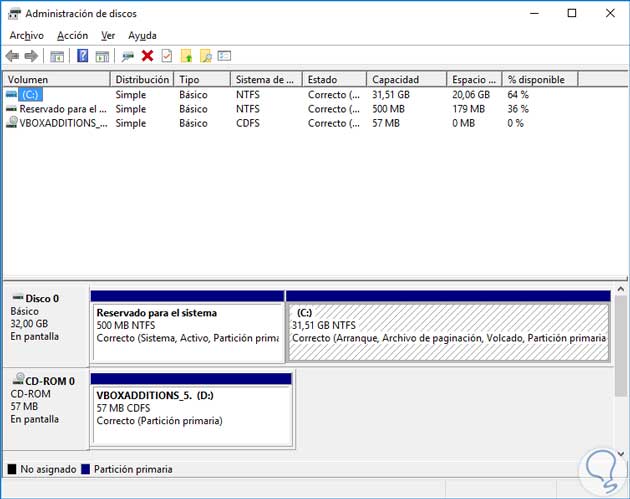Click the connect drive toolbar icon

click(128, 56)
